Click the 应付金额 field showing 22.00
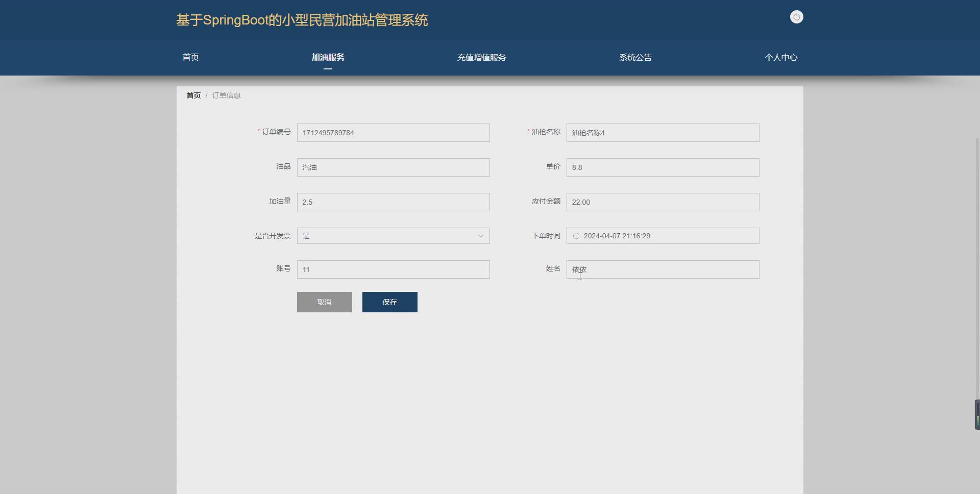Screen dimensions: 980x494 pos(662,202)
